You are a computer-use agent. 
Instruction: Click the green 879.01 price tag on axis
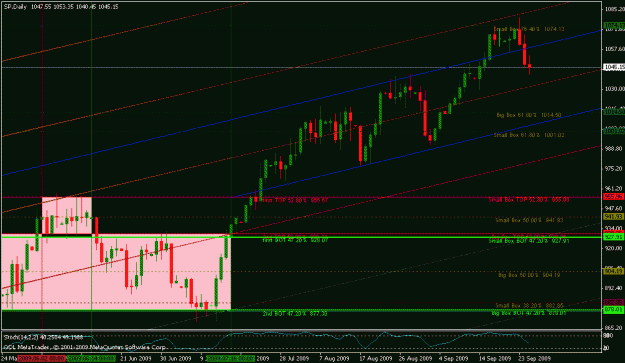[614, 310]
